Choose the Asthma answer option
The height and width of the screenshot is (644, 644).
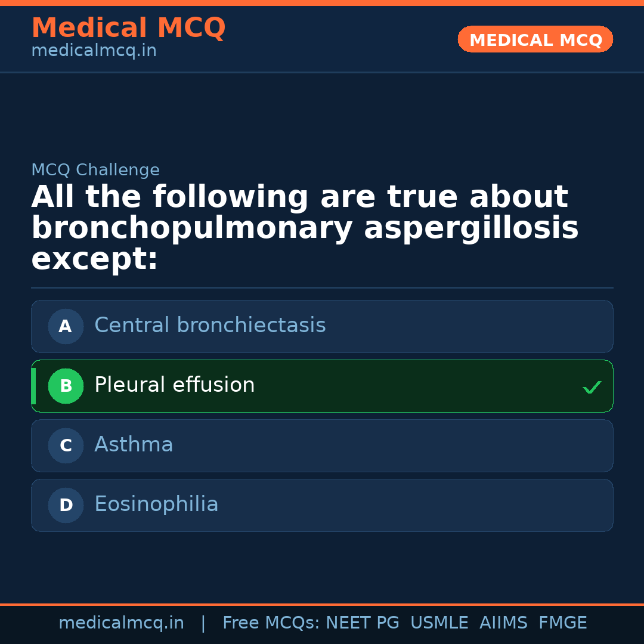coord(134,445)
